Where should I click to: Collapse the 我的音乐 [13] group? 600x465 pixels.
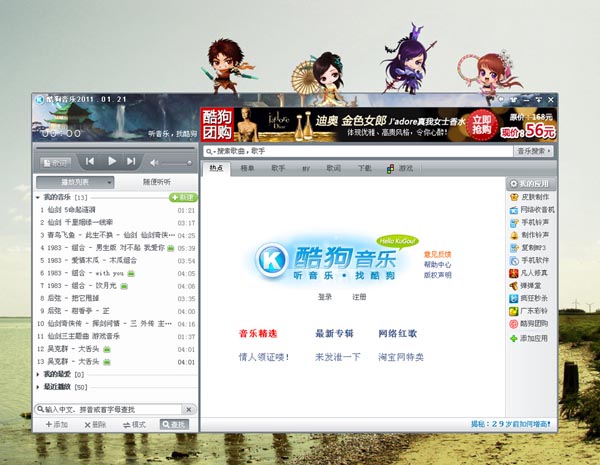pos(38,197)
